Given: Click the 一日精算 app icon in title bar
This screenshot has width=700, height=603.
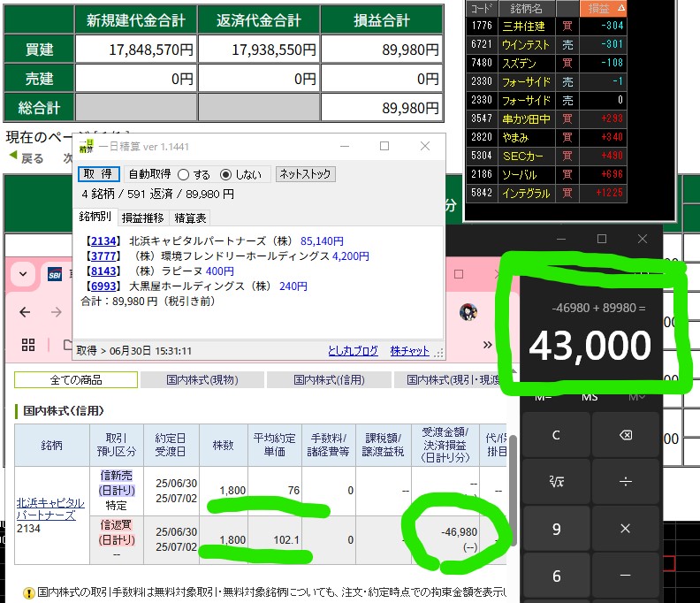Looking at the screenshot, I should click(86, 146).
